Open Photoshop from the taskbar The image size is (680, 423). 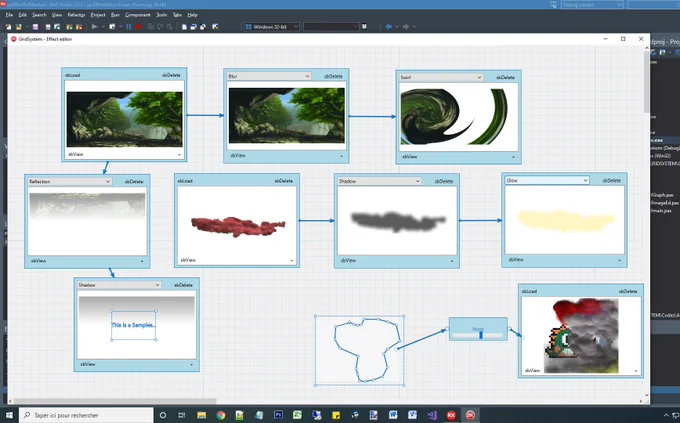pos(278,415)
